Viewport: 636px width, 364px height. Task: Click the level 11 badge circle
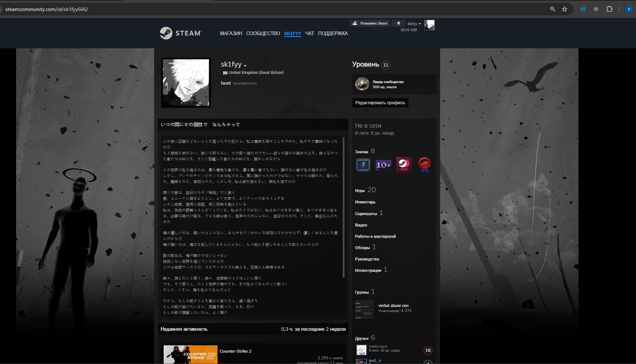pos(386,65)
